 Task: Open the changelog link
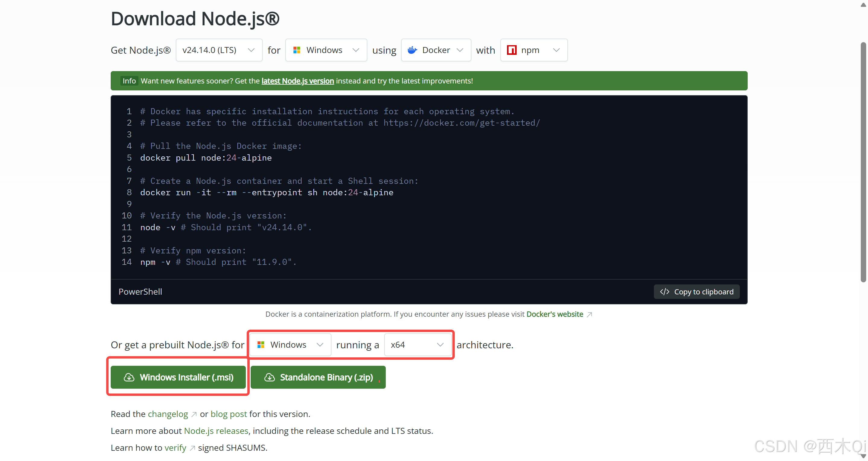pos(168,414)
